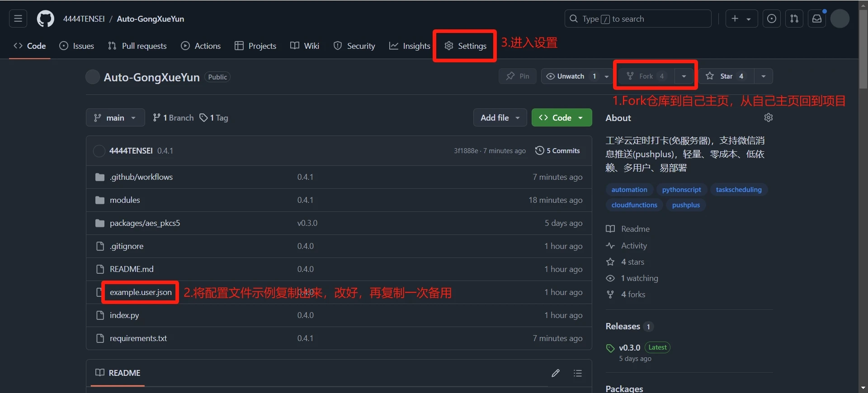This screenshot has height=393, width=868.
Task: Click the automation topic tag
Action: 629,190
